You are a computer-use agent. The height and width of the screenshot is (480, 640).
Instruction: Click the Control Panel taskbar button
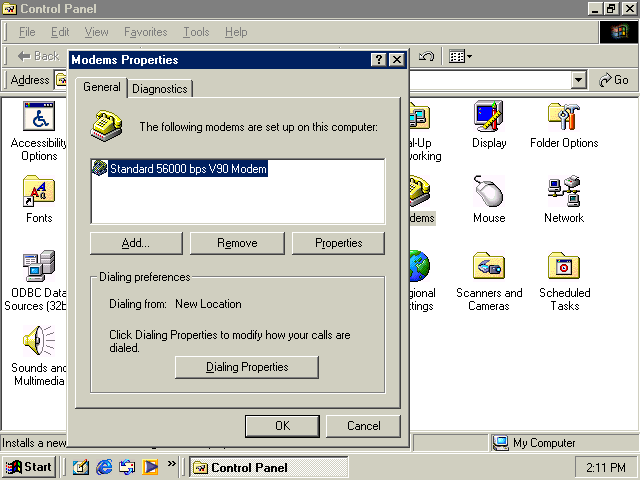click(269, 467)
